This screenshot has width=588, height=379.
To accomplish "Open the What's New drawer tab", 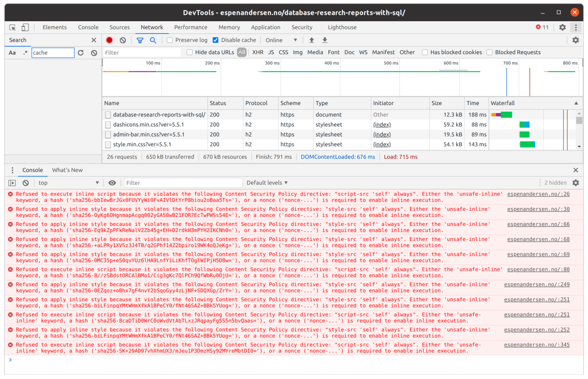I will click(67, 170).
